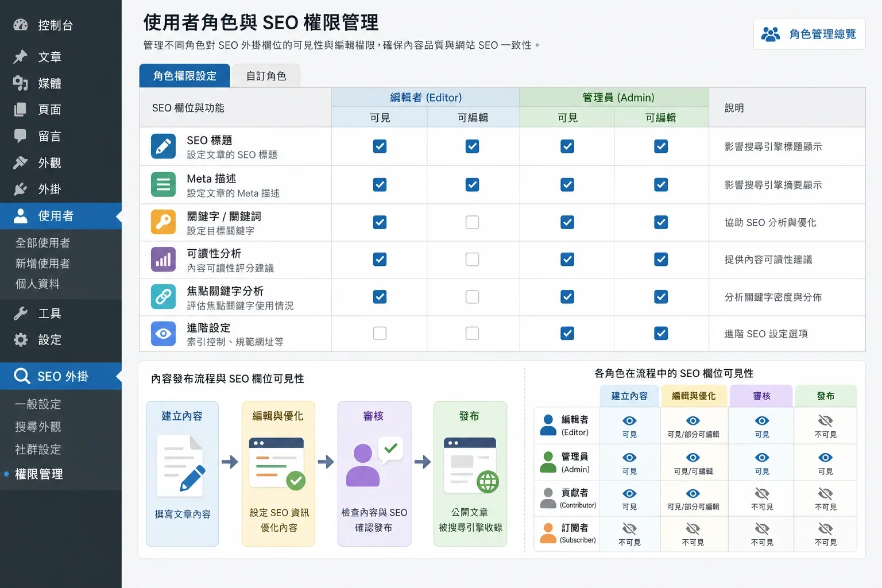Screen dimensions: 882x588
Task: Uncheck Admin 可見 for Meta 描述
Action: (x=567, y=185)
